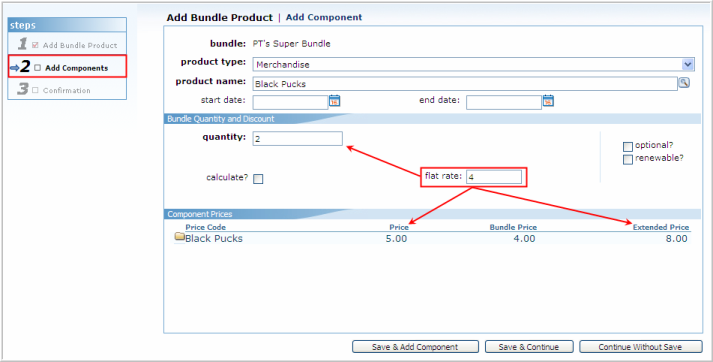
Task: Click the Black Pucks folder icon
Action: [180, 236]
